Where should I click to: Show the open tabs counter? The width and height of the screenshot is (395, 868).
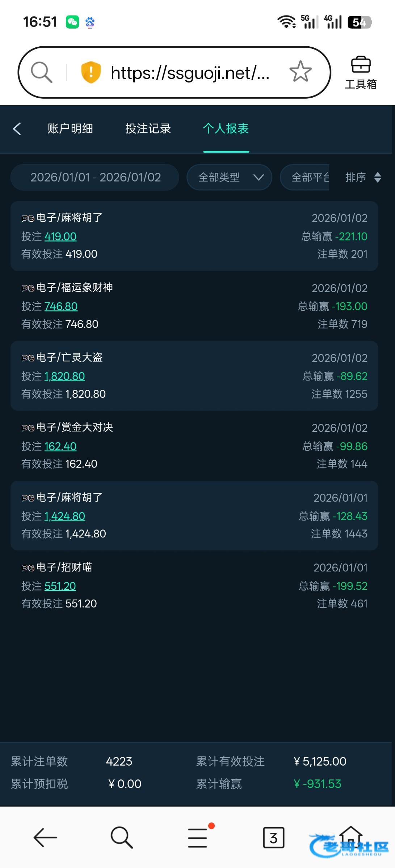click(273, 837)
